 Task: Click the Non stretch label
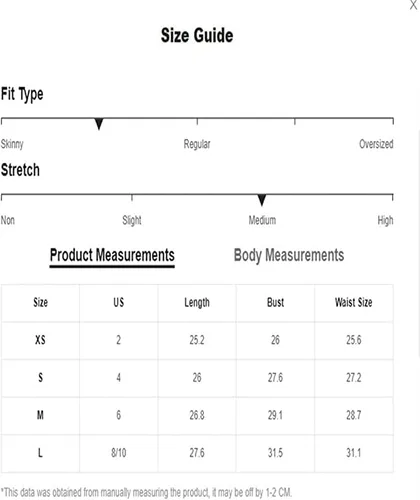point(8,220)
